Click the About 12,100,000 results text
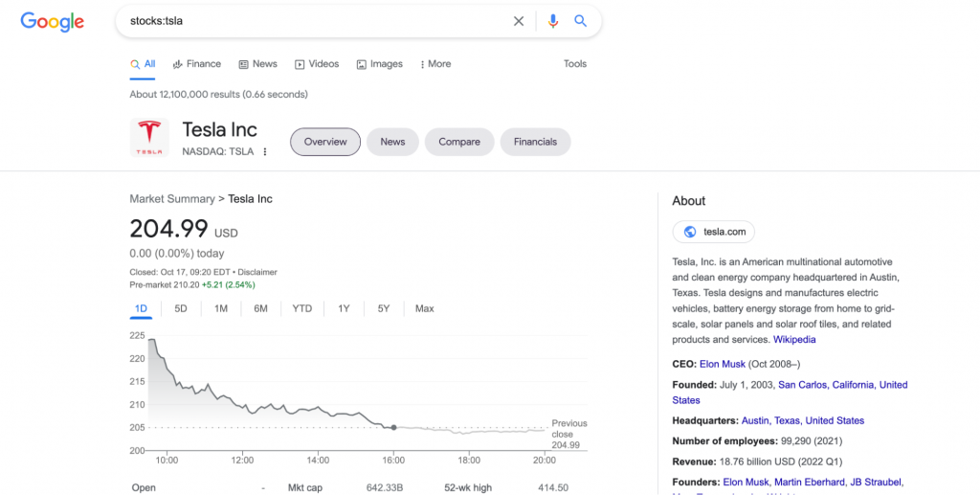 pyautogui.click(x=219, y=95)
